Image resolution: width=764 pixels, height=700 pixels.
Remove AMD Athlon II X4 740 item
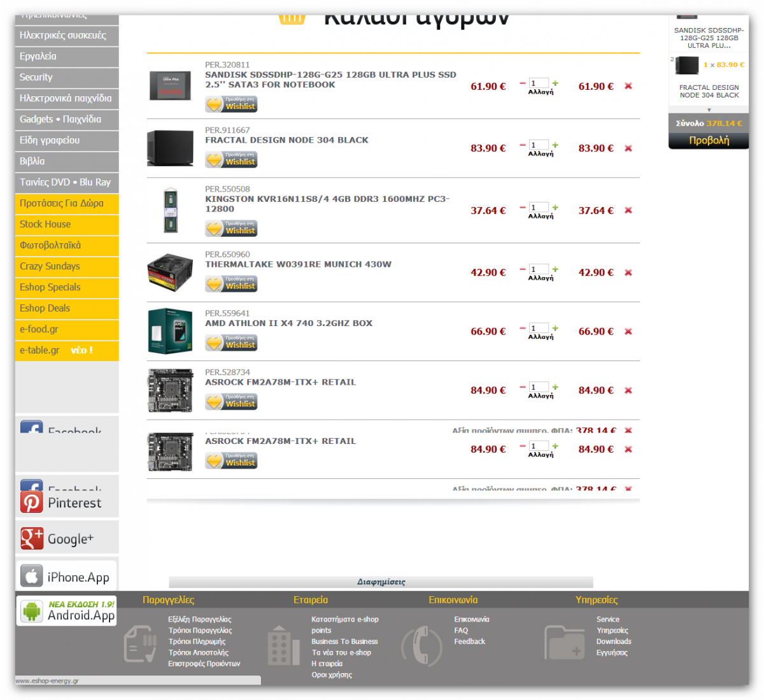(628, 331)
